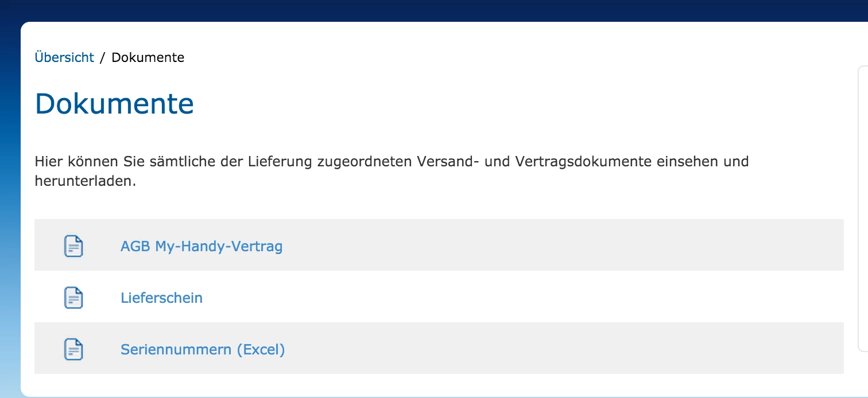The height and width of the screenshot is (398, 868).
Task: Open the AGB My-Handy-Vertrag link
Action: click(x=201, y=247)
